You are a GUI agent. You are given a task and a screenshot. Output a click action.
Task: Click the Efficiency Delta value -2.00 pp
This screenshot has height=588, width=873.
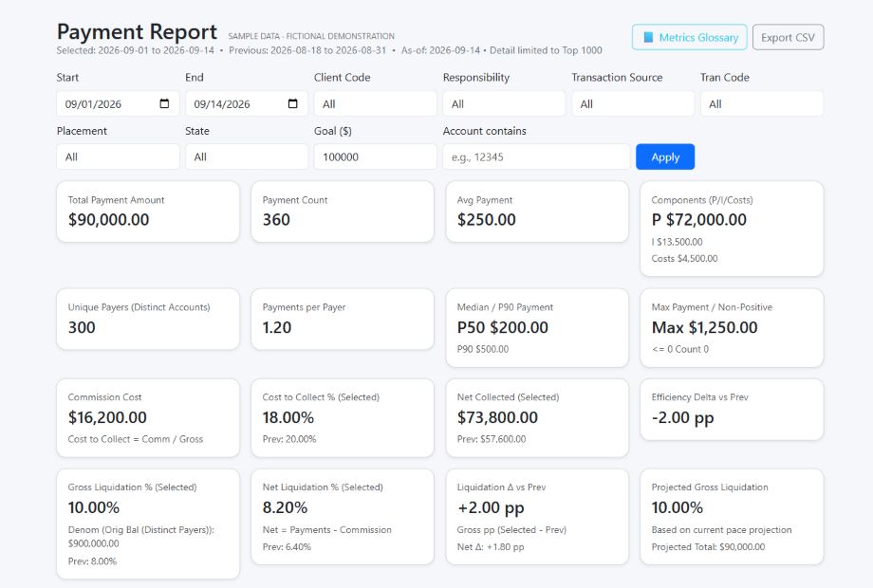(x=682, y=418)
